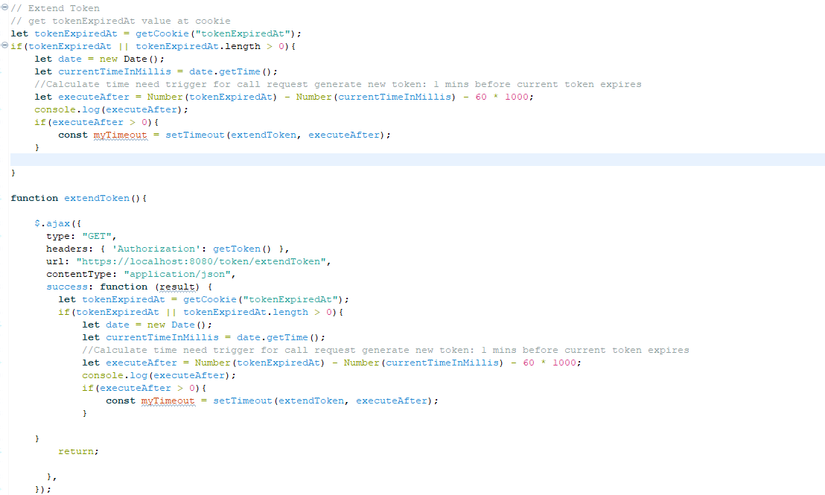Click the "GET" type value
The height and width of the screenshot is (495, 825).
coord(97,236)
